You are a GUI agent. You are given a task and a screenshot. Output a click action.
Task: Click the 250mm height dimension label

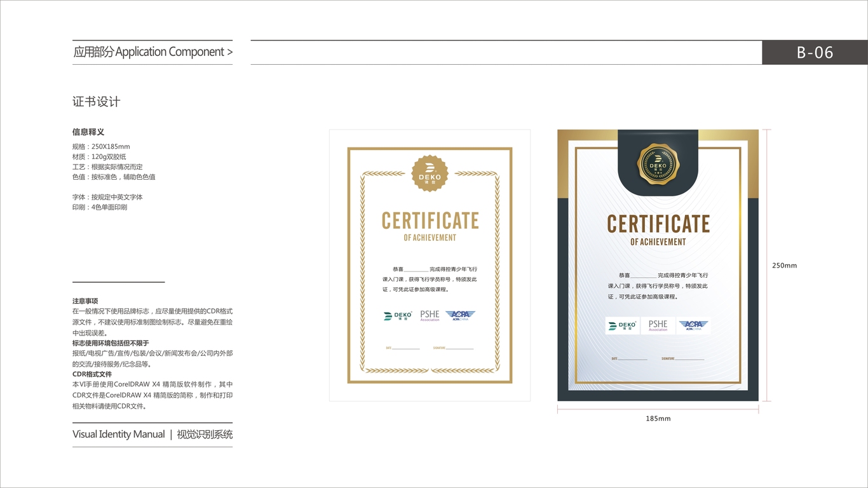coord(784,266)
